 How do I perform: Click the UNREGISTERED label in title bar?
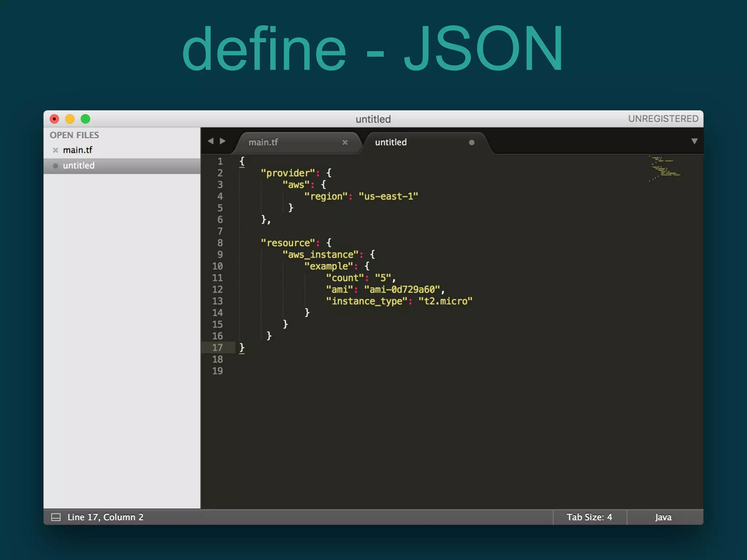(663, 119)
